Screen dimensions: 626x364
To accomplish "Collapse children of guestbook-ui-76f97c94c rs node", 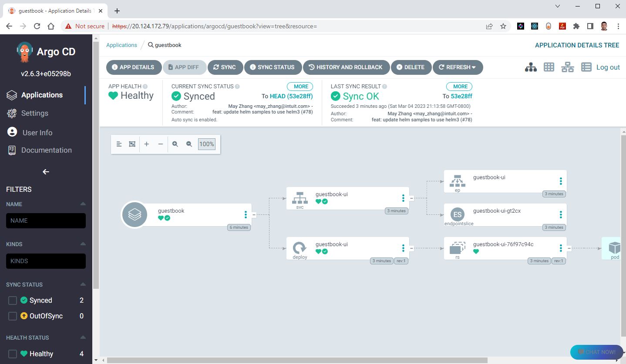I will click(569, 248).
